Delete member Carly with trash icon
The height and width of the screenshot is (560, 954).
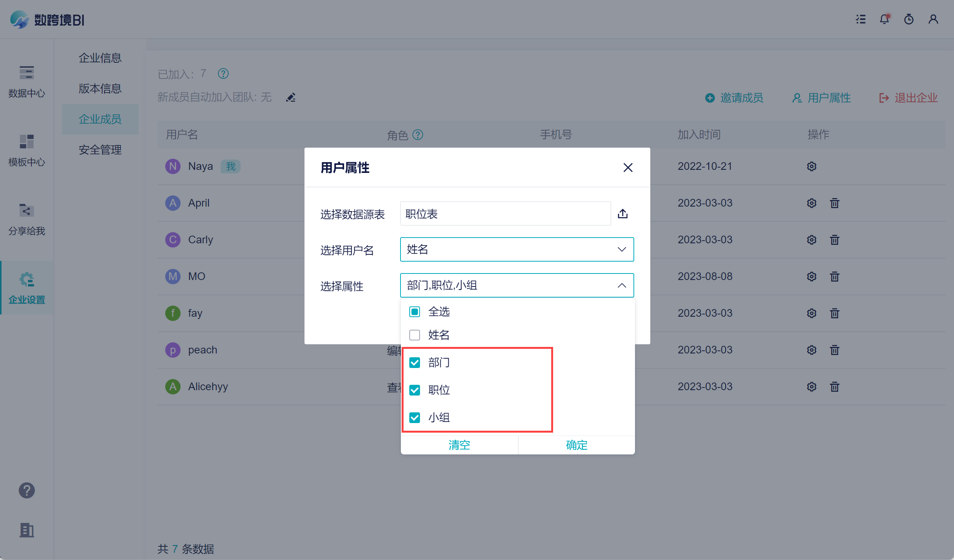coord(834,240)
